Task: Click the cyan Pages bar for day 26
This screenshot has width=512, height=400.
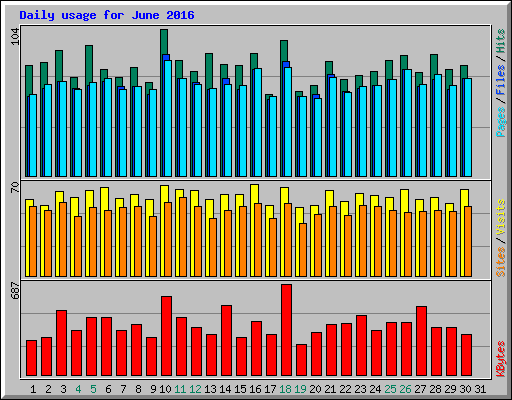Action: [x=408, y=123]
